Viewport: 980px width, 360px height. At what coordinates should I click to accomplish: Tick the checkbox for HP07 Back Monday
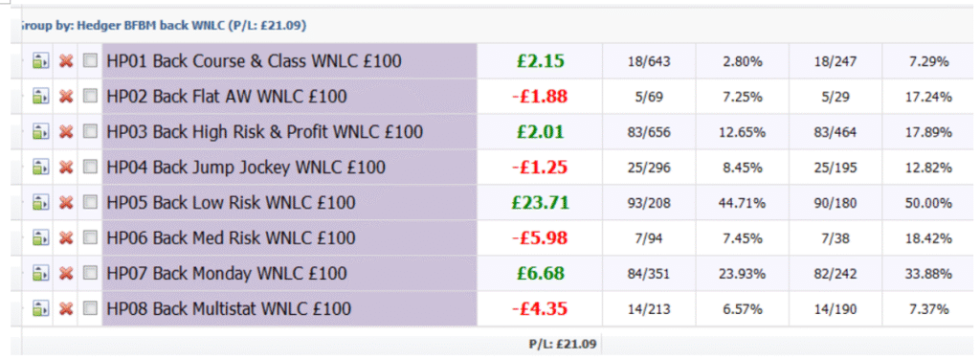click(91, 273)
